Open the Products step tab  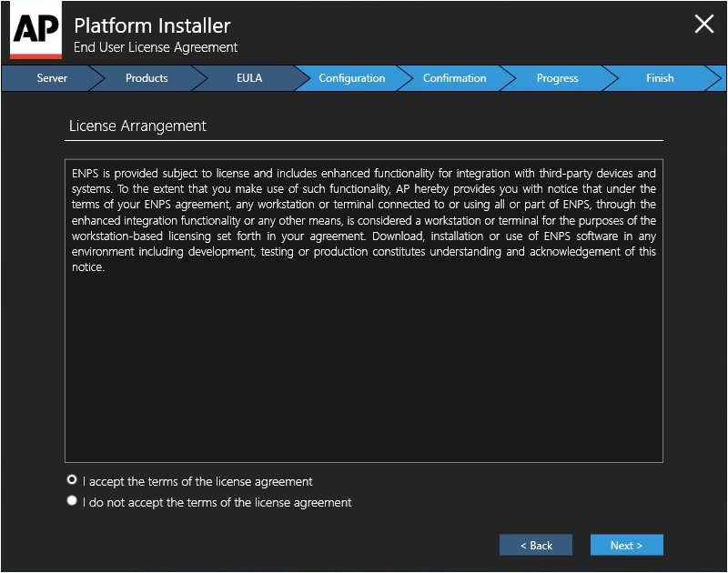(147, 78)
